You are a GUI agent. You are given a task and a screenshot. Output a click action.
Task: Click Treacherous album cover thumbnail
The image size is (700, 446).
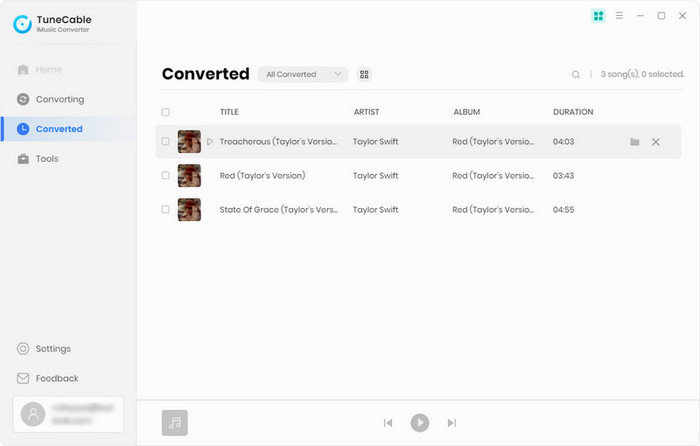coord(189,142)
